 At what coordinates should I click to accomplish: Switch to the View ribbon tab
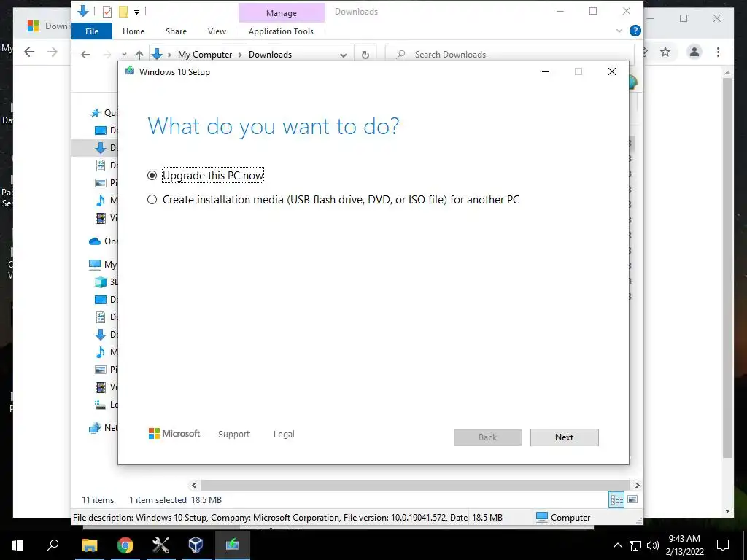(x=217, y=31)
